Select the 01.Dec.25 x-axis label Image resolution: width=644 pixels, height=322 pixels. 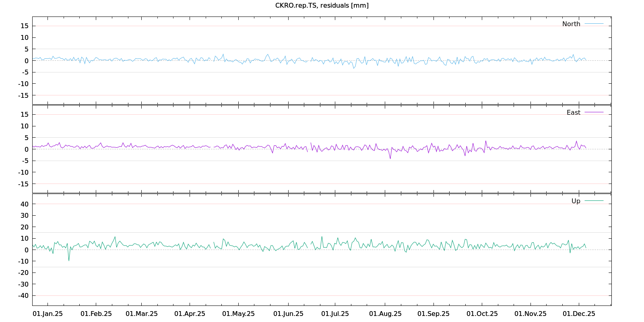point(579,314)
